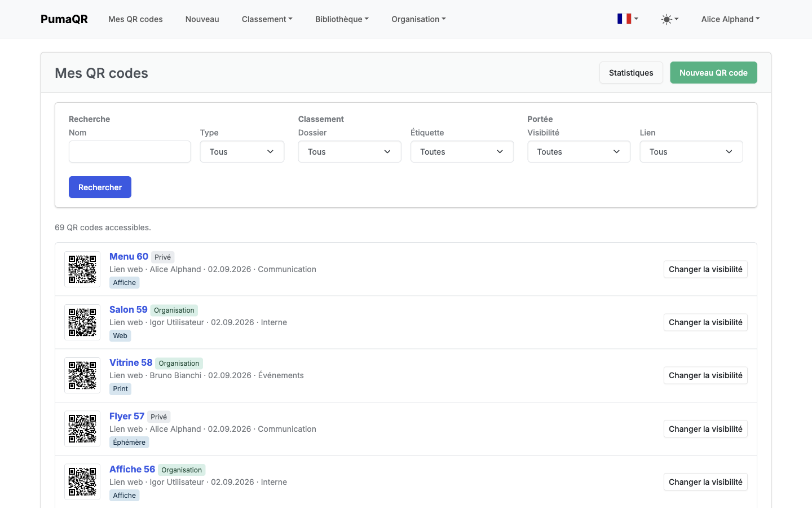Open the Affiche 56 QR code image
This screenshot has width=812, height=508.
coord(82,482)
